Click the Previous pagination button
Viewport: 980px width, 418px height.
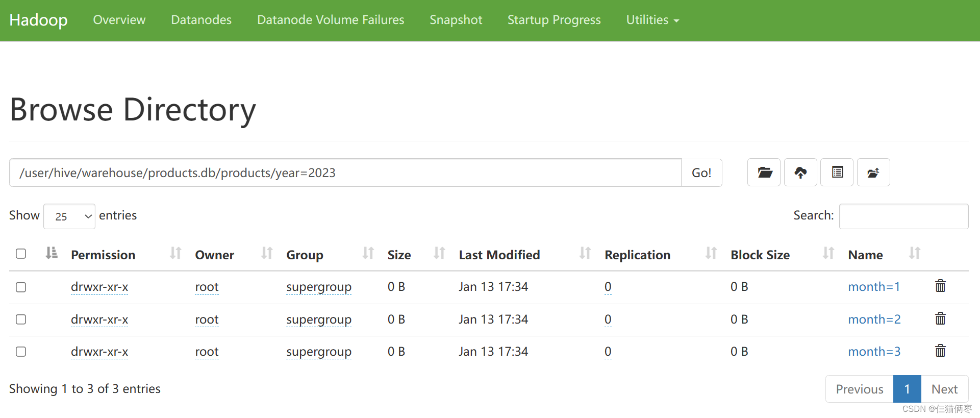tap(860, 389)
